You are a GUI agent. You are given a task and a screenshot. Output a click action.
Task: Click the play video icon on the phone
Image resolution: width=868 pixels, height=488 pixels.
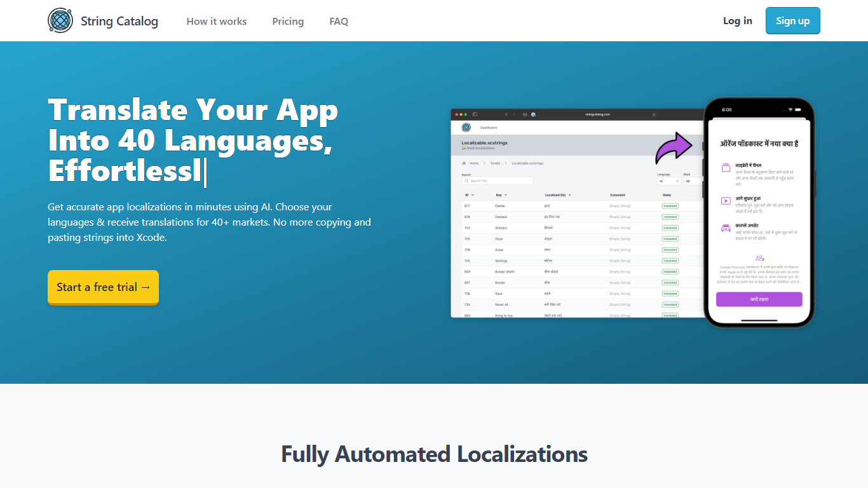726,201
